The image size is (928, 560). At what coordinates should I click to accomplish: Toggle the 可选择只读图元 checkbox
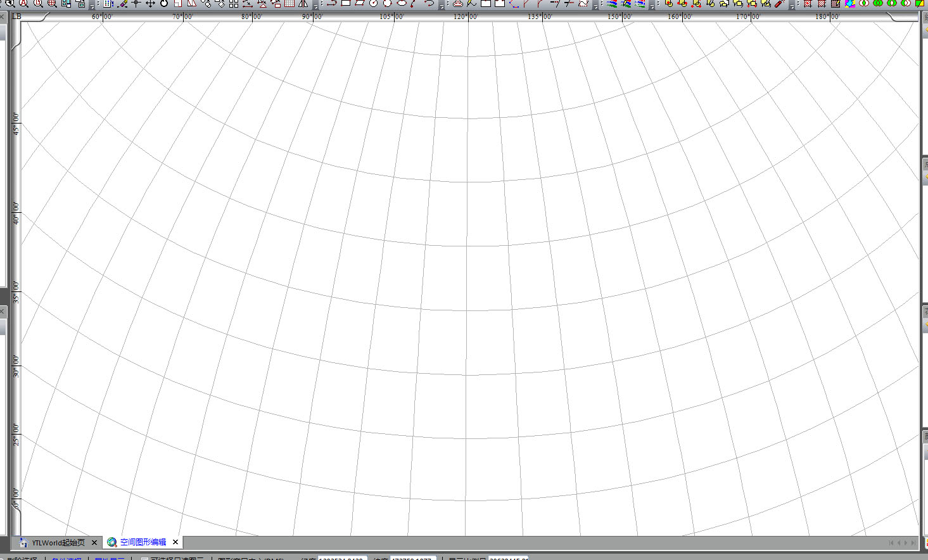pyautogui.click(x=144, y=559)
